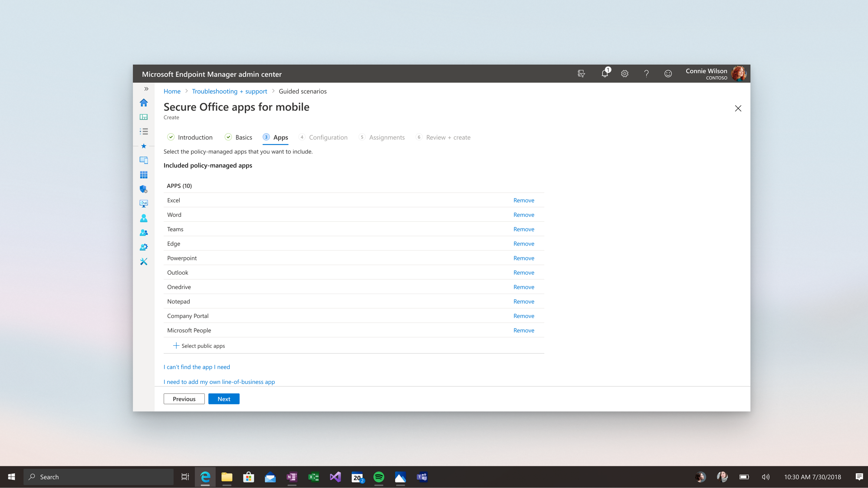Open the Users icon in sidebar

pyautogui.click(x=144, y=218)
